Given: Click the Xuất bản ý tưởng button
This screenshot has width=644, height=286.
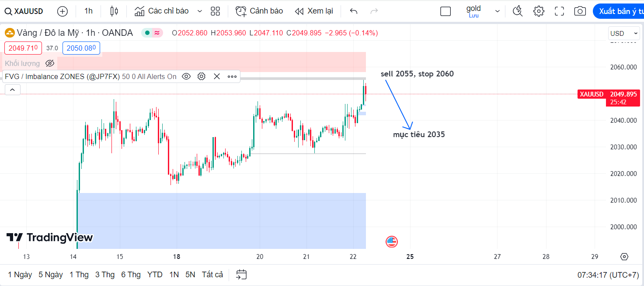Looking at the screenshot, I should coord(618,11).
